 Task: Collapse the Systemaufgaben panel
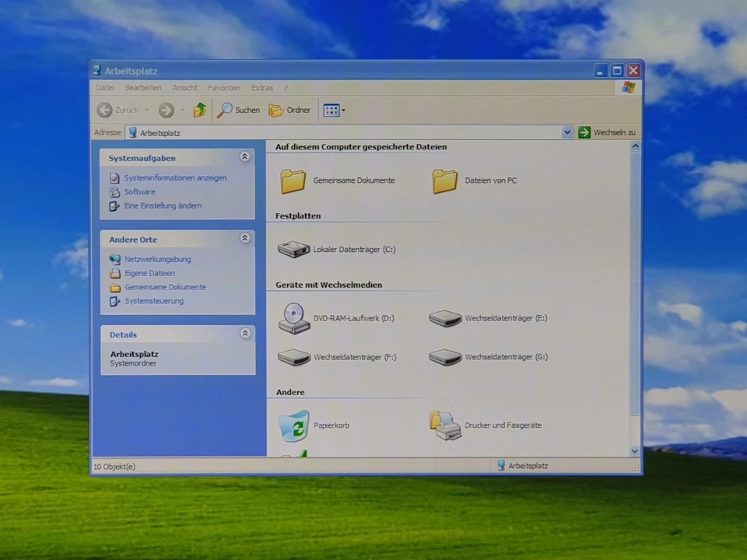tap(245, 156)
